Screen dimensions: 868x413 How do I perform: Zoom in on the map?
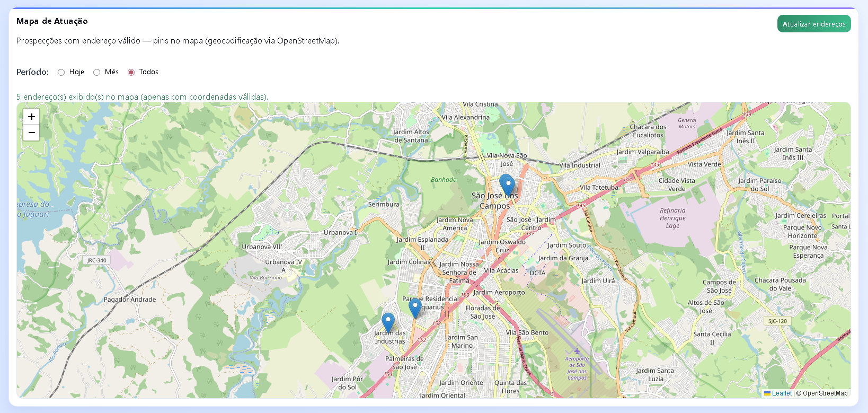[x=31, y=117]
